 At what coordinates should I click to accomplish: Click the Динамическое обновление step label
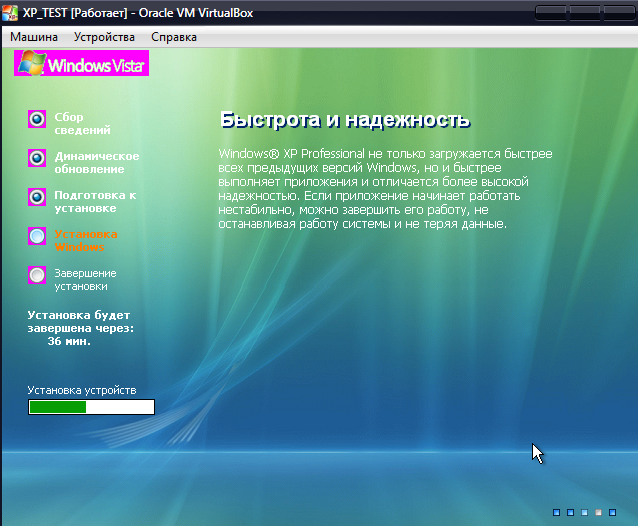(97, 162)
